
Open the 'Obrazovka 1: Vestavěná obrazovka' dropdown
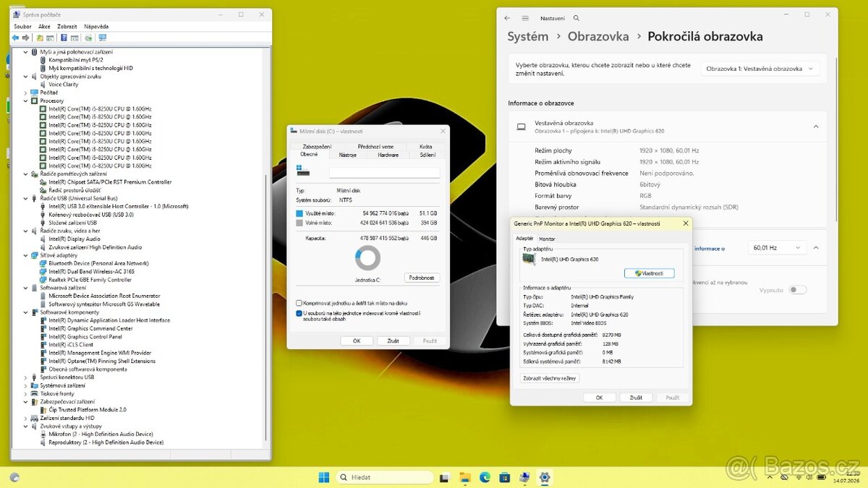pyautogui.click(x=760, y=69)
